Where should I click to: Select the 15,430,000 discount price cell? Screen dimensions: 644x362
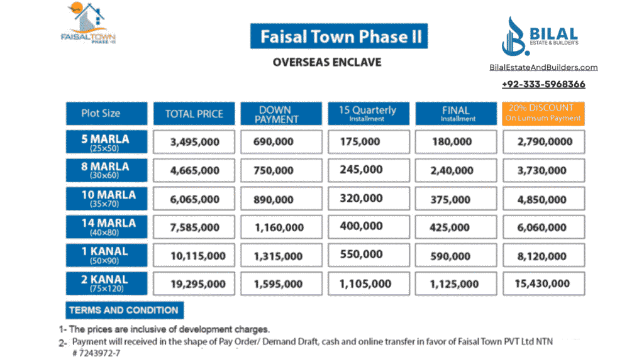543,283
